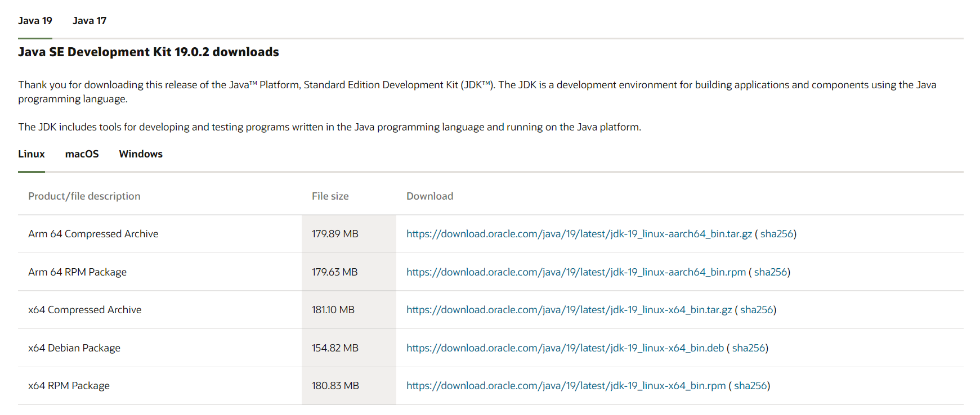Click the Java SE Development Kit 19.0.2 heading
This screenshot has width=980, height=415.
tap(149, 52)
